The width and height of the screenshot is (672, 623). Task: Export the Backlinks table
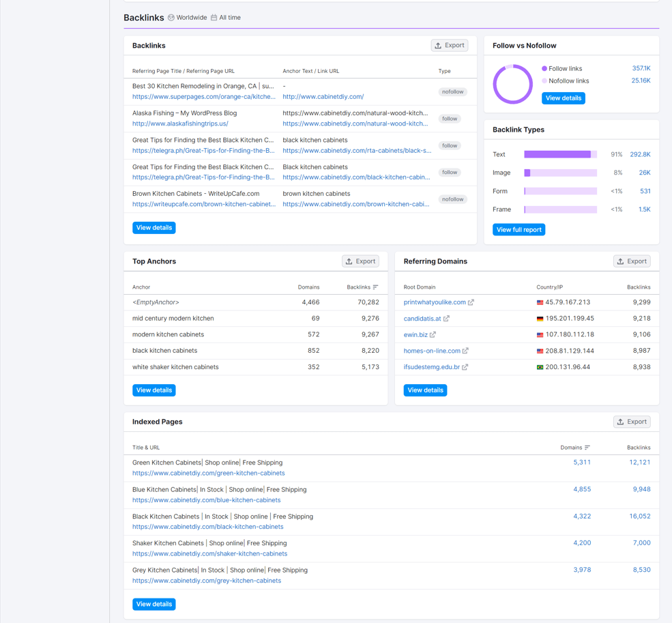coord(450,46)
